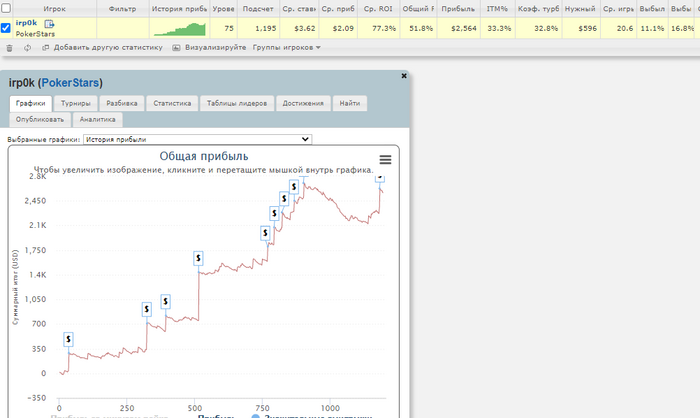Click the 77.3% ROI value
700x418 pixels.
[x=384, y=28]
